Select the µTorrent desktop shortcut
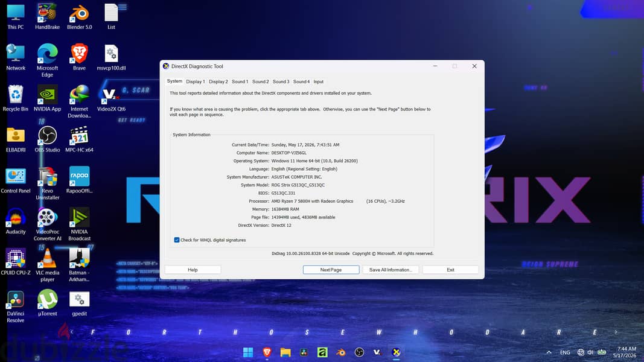Screen dimensions: 644x362 tap(47, 303)
